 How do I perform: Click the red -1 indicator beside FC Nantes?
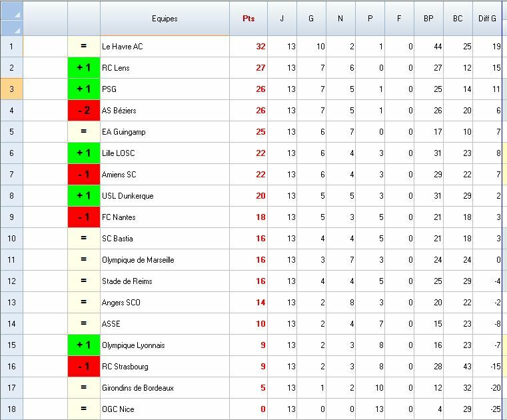point(84,217)
